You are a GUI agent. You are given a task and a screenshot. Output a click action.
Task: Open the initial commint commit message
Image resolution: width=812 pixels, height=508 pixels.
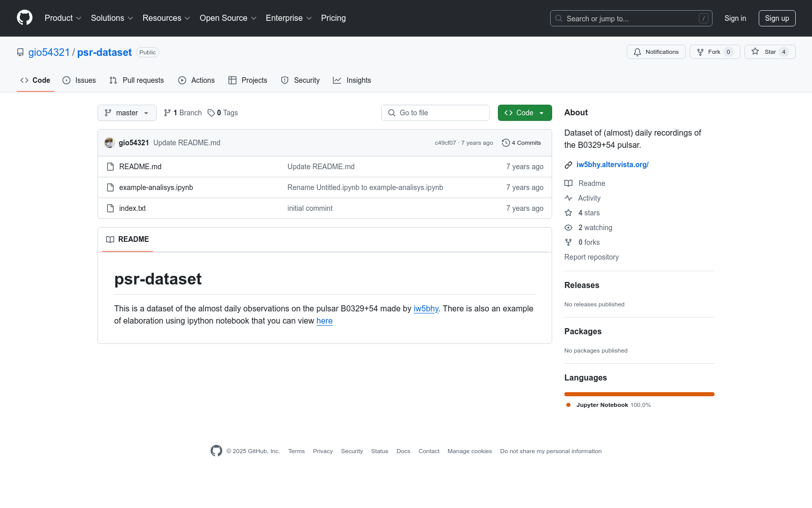(310, 208)
